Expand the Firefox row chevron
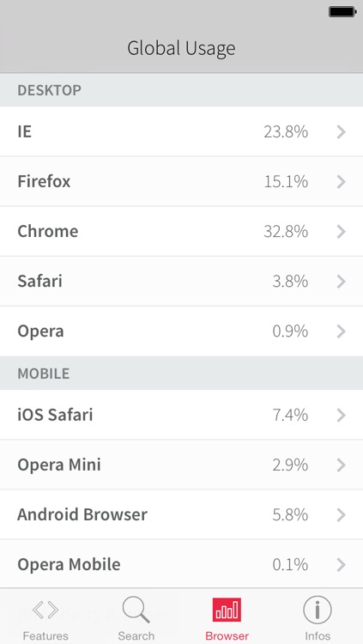 coord(342,181)
